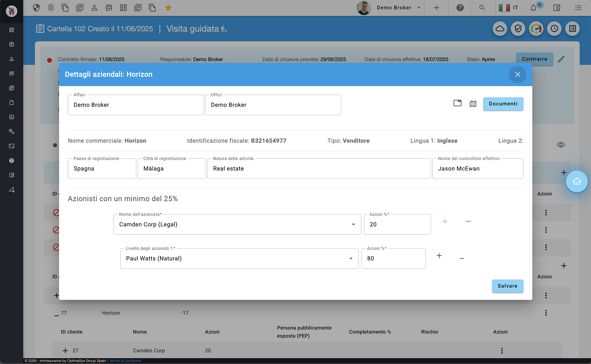Click the clock history icon

click(554, 29)
